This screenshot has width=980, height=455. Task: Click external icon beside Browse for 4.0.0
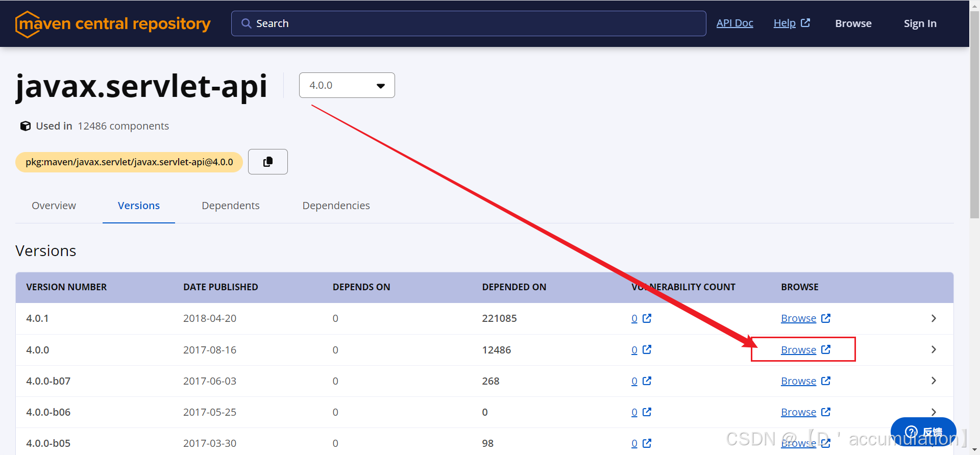point(826,349)
